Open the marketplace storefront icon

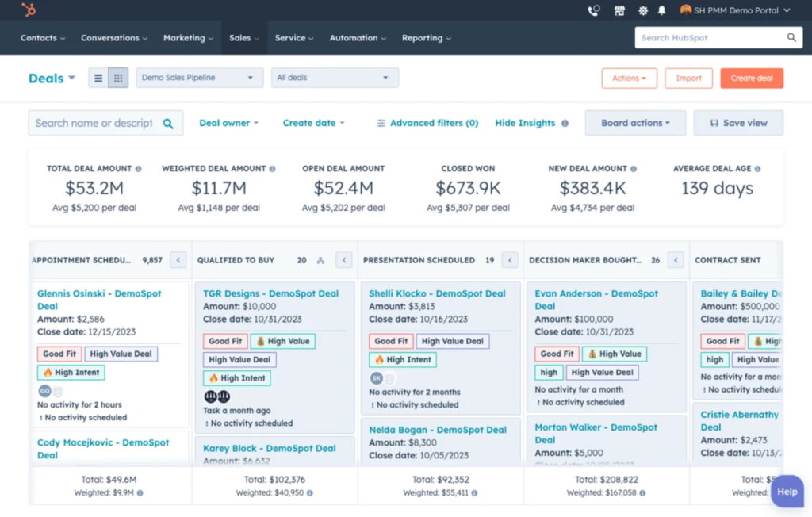[619, 10]
